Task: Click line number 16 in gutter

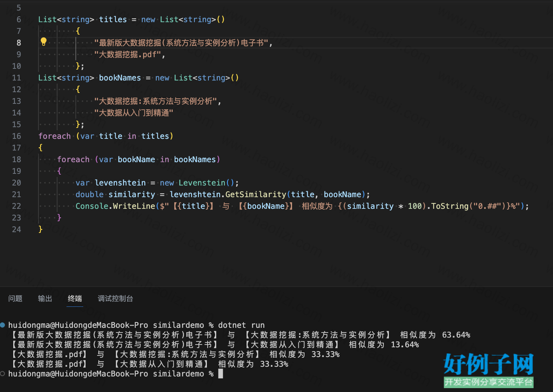Action: coord(16,136)
